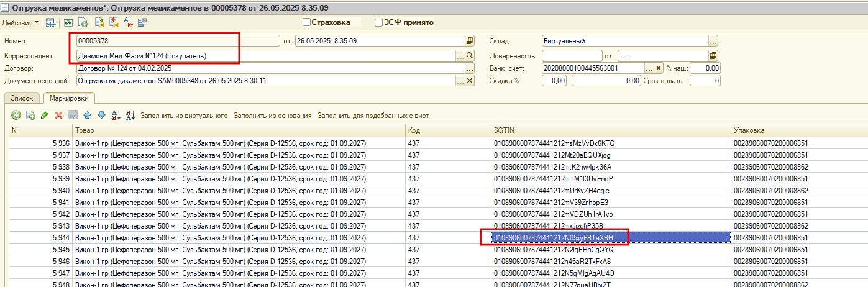Select the Маркировки tab
Image resolution: width=868 pixels, height=287 pixels.
69,98
